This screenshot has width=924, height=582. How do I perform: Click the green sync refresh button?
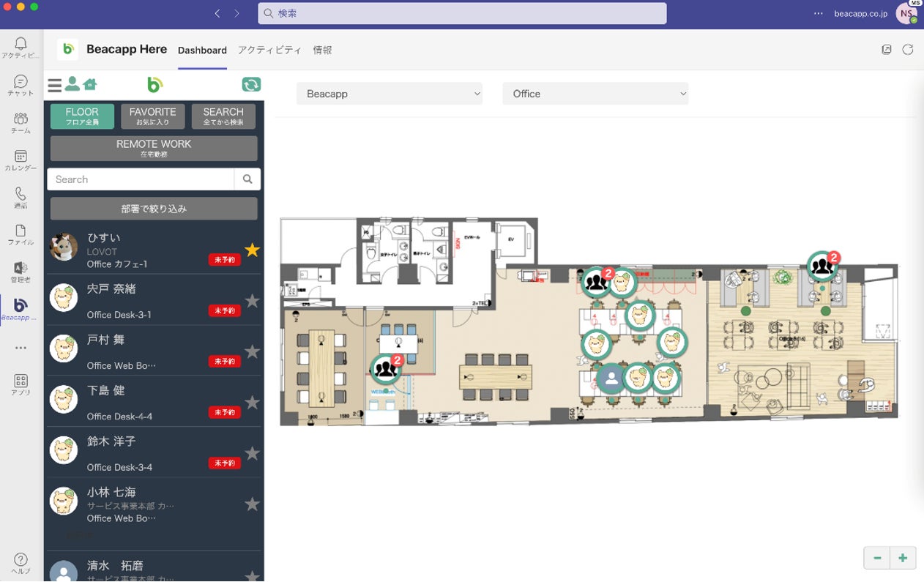coord(251,85)
